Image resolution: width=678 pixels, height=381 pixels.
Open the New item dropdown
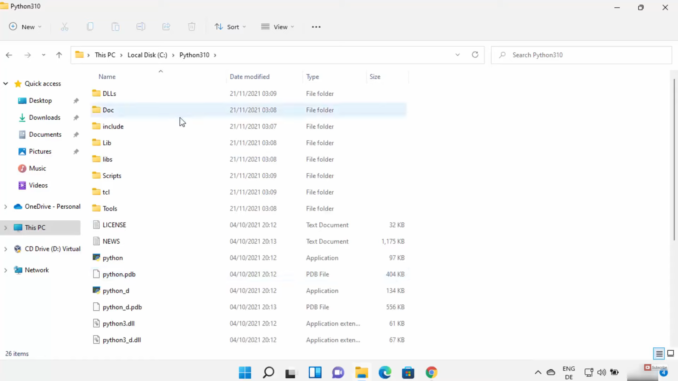25,27
